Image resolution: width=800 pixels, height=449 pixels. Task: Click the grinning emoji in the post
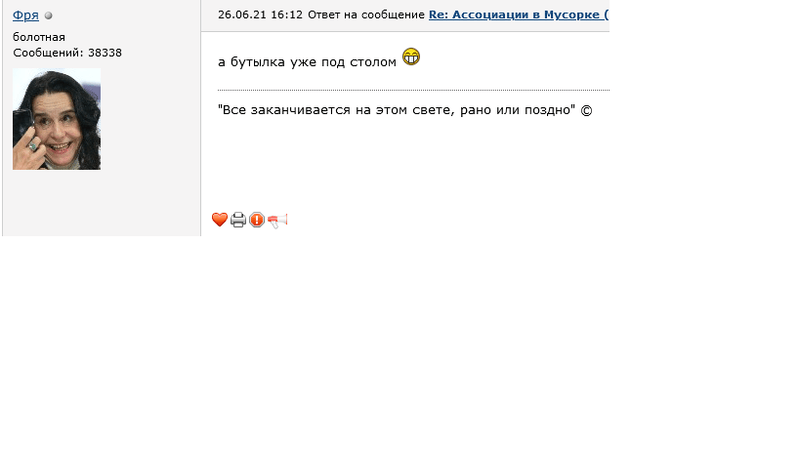(x=411, y=57)
